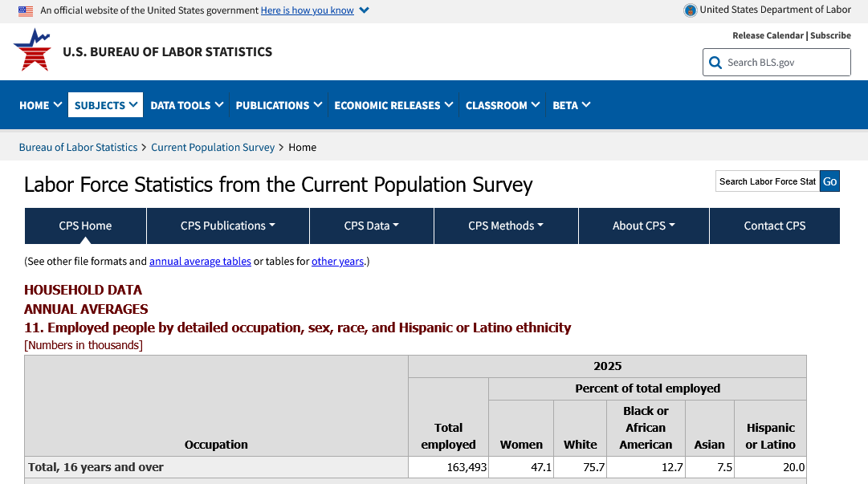Image resolution: width=868 pixels, height=484 pixels.
Task: Open the Beta menu
Action: (x=571, y=105)
